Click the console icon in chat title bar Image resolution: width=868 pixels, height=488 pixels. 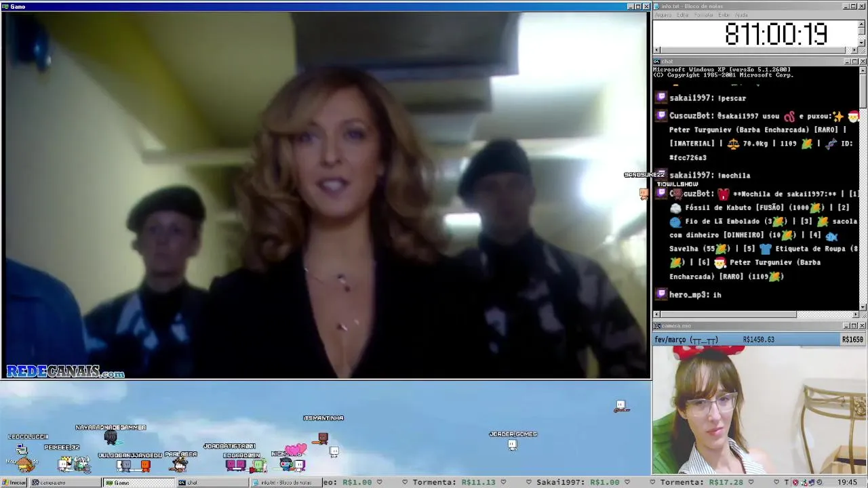click(x=656, y=62)
